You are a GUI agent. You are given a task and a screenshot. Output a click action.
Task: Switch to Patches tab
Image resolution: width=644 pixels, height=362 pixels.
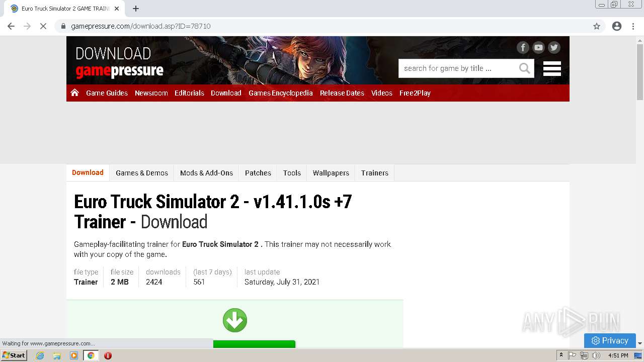pos(258,173)
